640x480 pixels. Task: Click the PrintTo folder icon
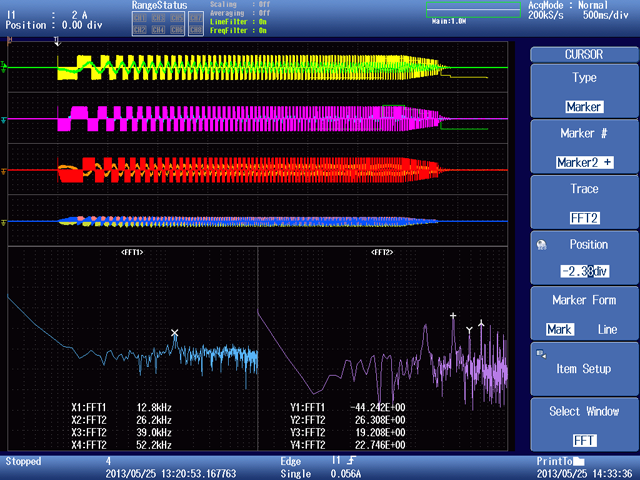pos(578,461)
